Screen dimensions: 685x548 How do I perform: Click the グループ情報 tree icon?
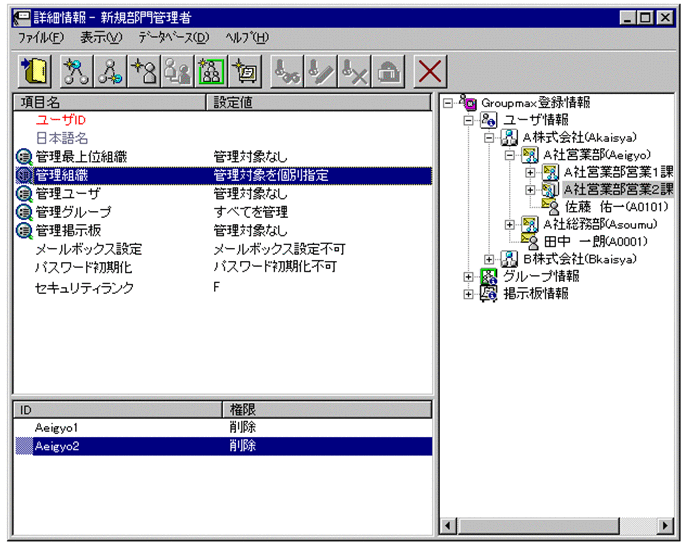click(x=489, y=276)
